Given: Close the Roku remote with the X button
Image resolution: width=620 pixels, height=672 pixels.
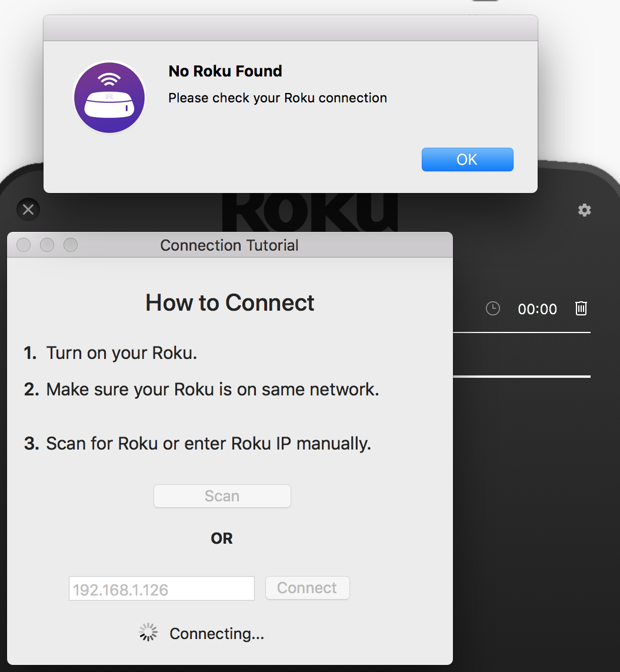Looking at the screenshot, I should 28,209.
